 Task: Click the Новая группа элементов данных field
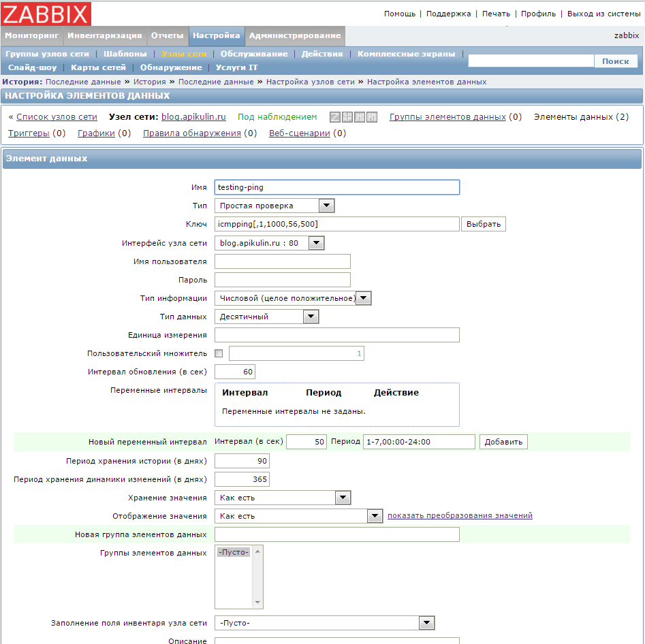coord(337,534)
